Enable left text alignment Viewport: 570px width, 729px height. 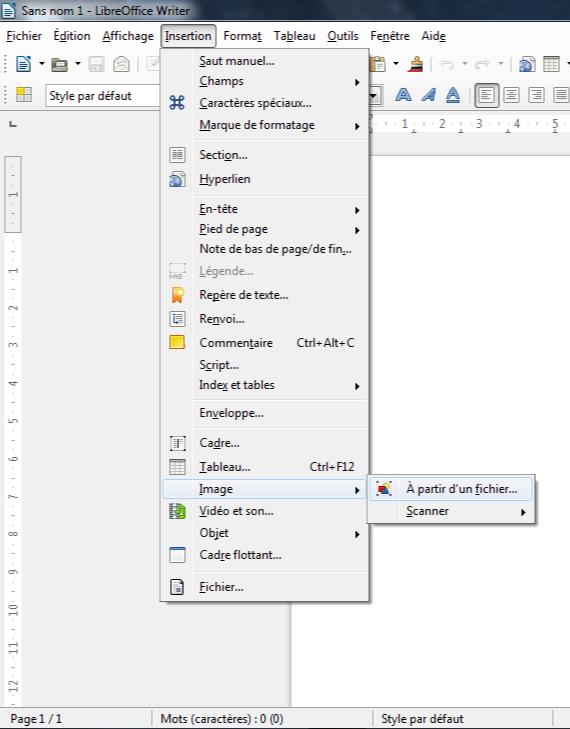[x=486, y=95]
